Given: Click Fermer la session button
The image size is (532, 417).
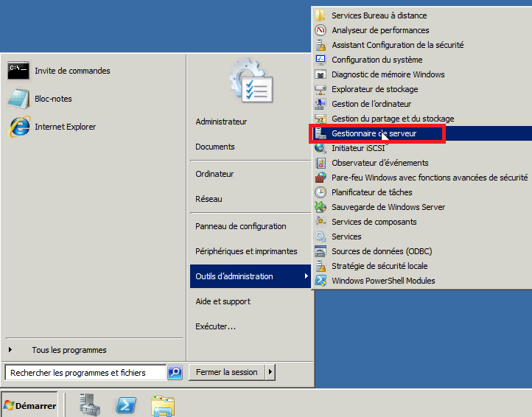Looking at the screenshot, I should 227,372.
